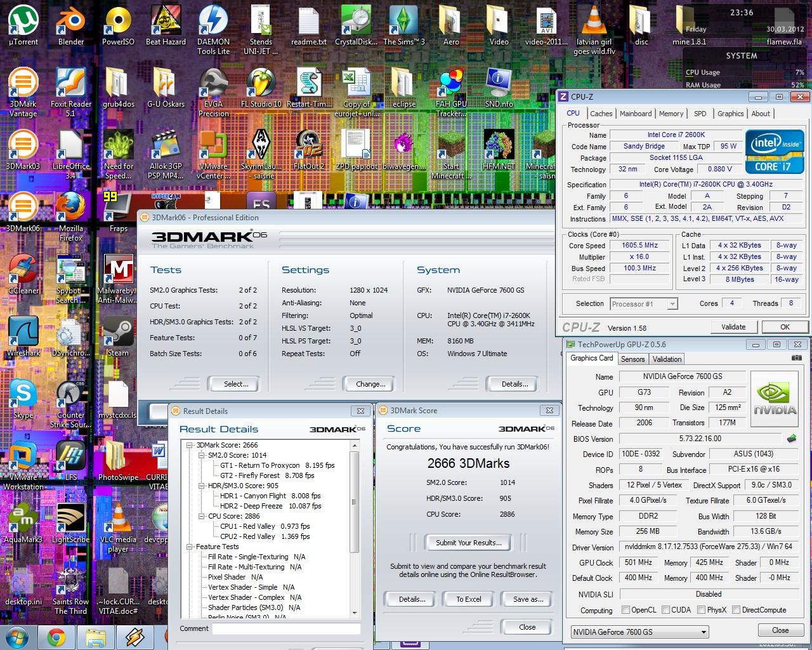The image size is (812, 650).
Task: Open the FL Studio 10 shortcut
Action: coord(261,88)
